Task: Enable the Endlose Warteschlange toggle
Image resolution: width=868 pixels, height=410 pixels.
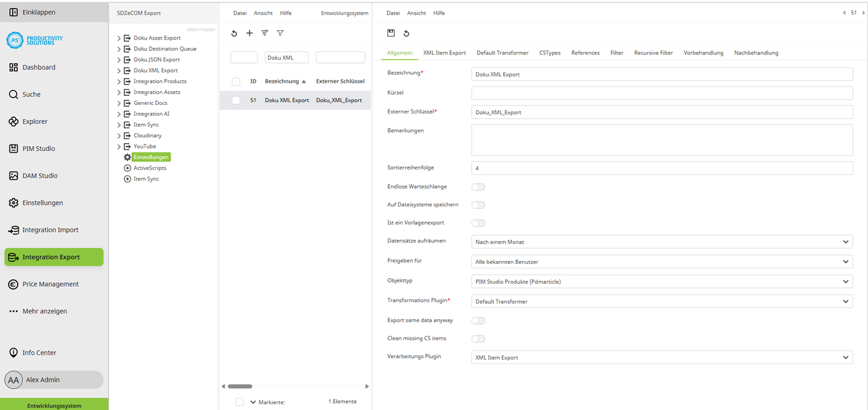Action: tap(478, 186)
